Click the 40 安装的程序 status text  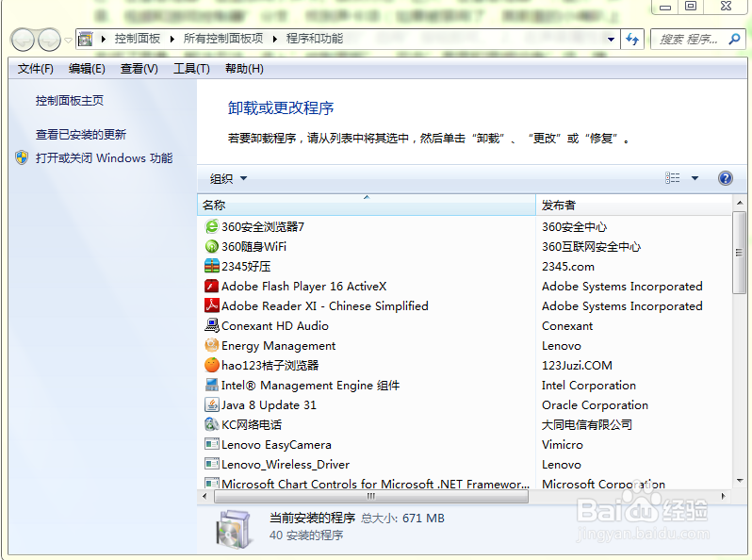click(x=306, y=535)
